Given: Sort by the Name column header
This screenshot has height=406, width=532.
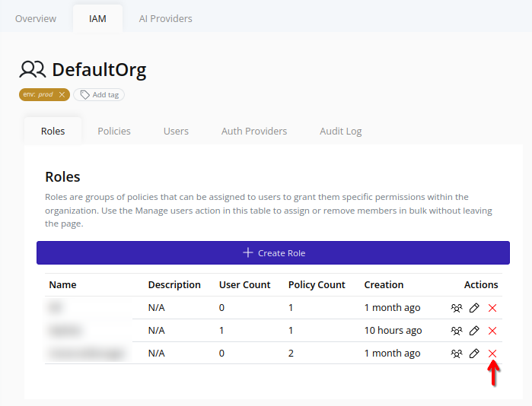Looking at the screenshot, I should click(x=63, y=285).
